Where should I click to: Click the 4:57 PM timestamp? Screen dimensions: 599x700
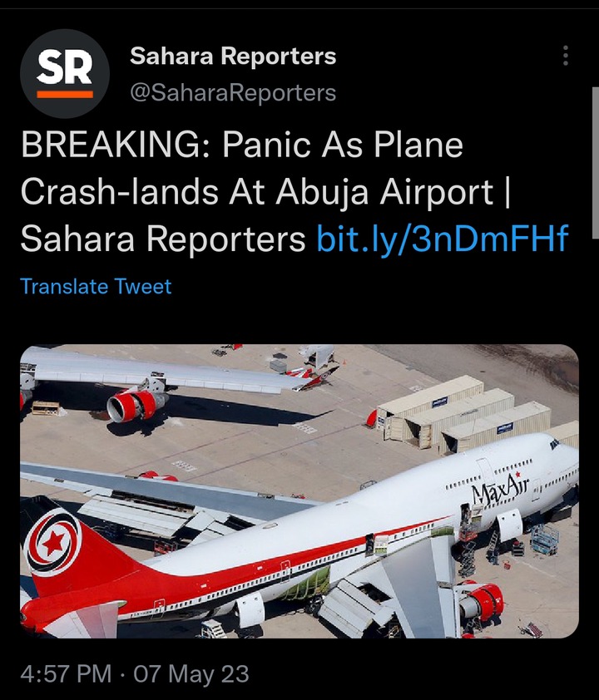66,673
